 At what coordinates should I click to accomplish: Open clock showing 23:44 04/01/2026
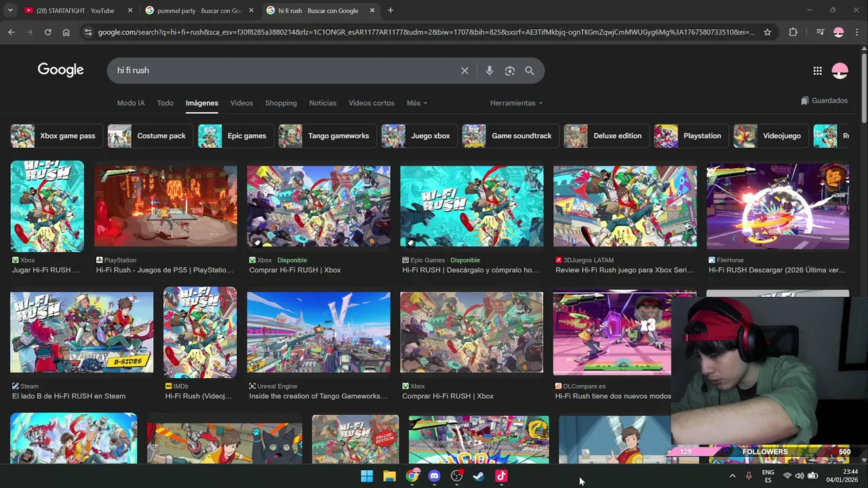pyautogui.click(x=842, y=476)
